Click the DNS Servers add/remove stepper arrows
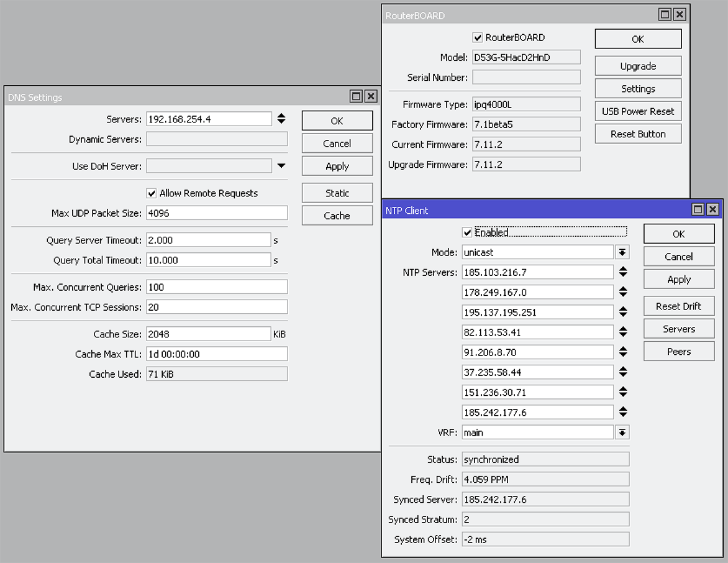The image size is (728, 563). (x=281, y=119)
